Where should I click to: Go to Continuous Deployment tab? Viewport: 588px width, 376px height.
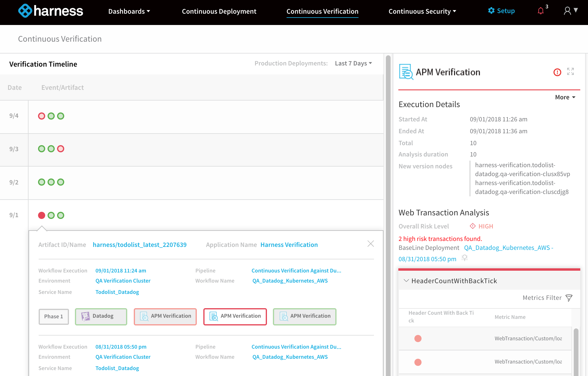coord(219,11)
